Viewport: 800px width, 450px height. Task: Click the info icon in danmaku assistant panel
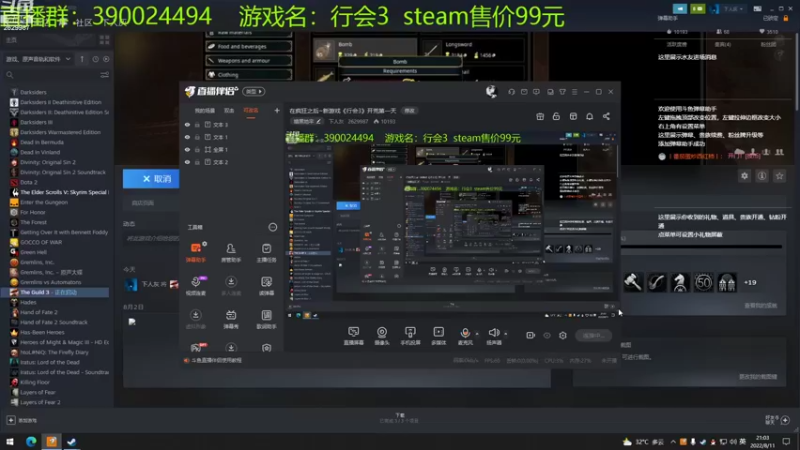(x=762, y=176)
